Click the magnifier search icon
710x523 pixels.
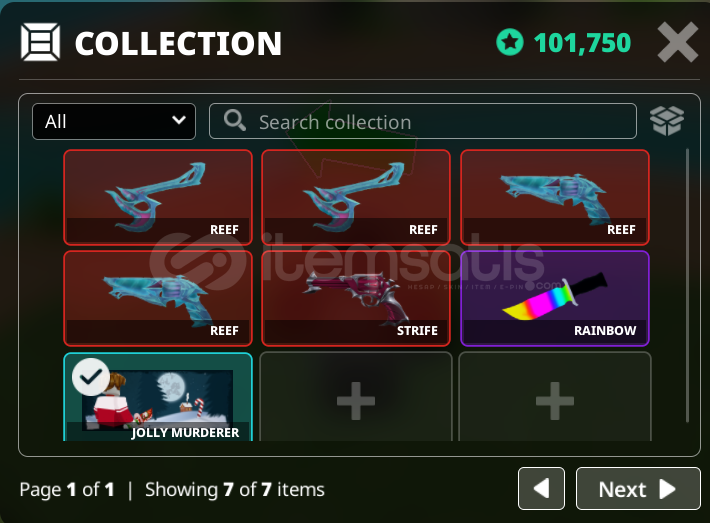tap(235, 120)
